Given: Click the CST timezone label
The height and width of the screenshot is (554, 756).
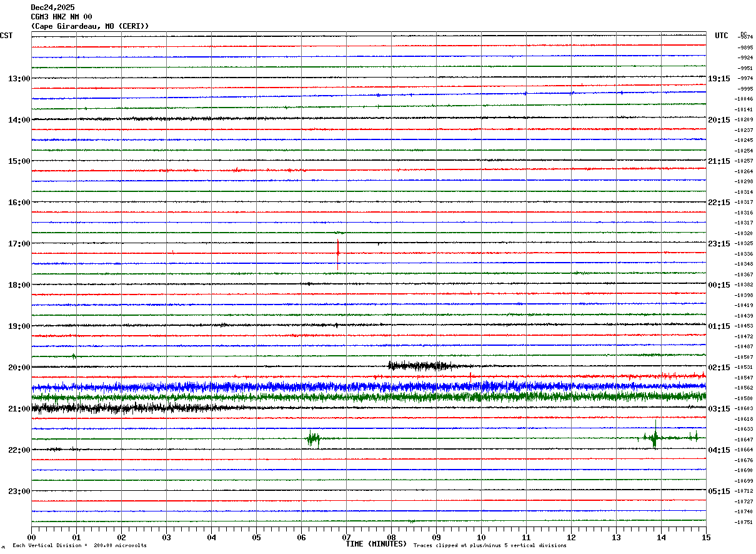Looking at the screenshot, I should pyautogui.click(x=6, y=36).
